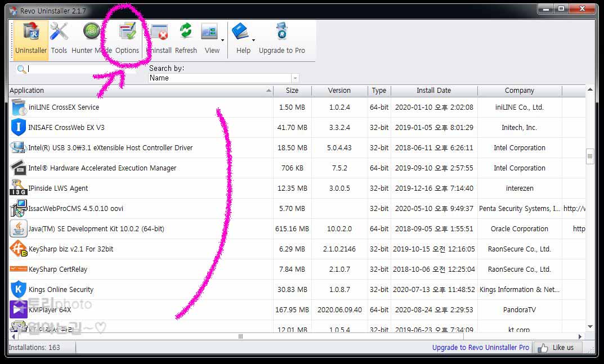This screenshot has height=364, width=604.
Task: Click the 167.95 MB size cell
Action: tap(292, 309)
